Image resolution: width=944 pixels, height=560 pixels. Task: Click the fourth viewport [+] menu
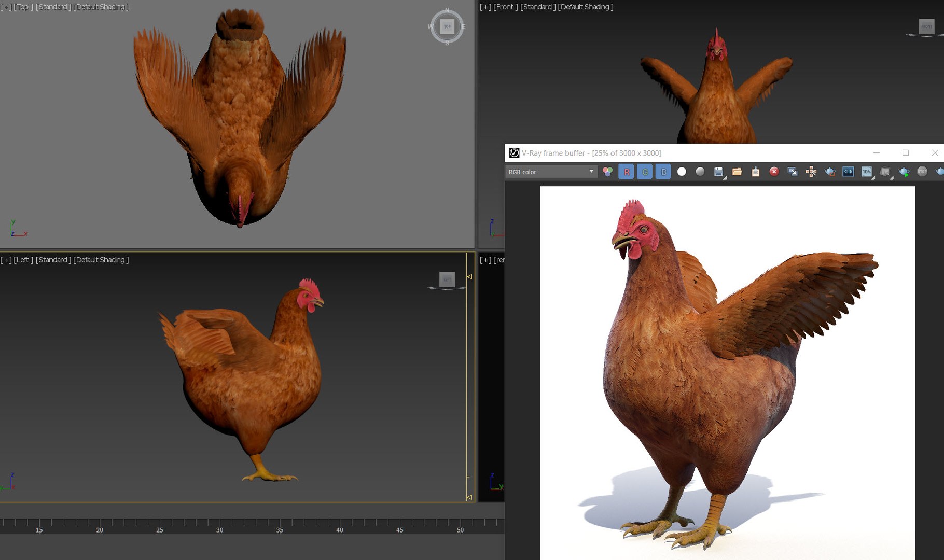(485, 260)
